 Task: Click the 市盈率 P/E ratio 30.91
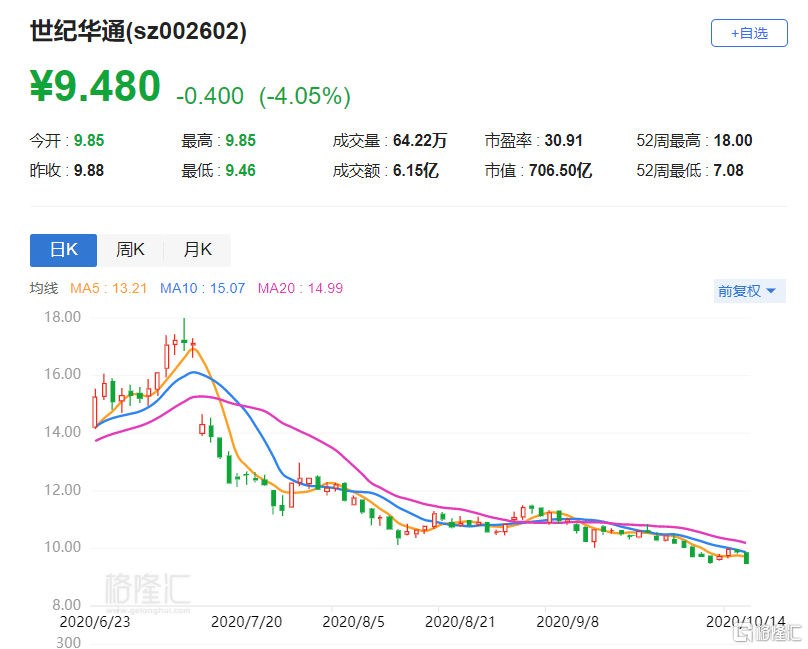[x=563, y=140]
